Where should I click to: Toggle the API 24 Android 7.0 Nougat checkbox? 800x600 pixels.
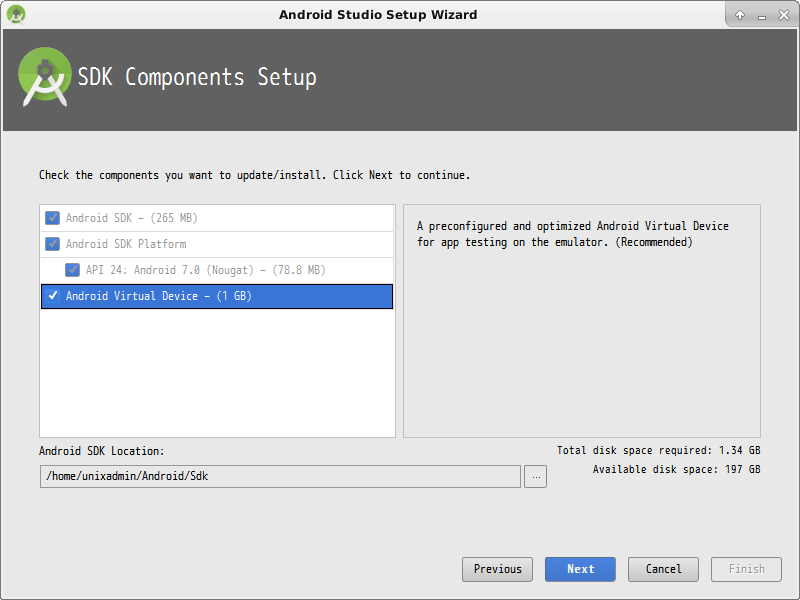click(73, 270)
